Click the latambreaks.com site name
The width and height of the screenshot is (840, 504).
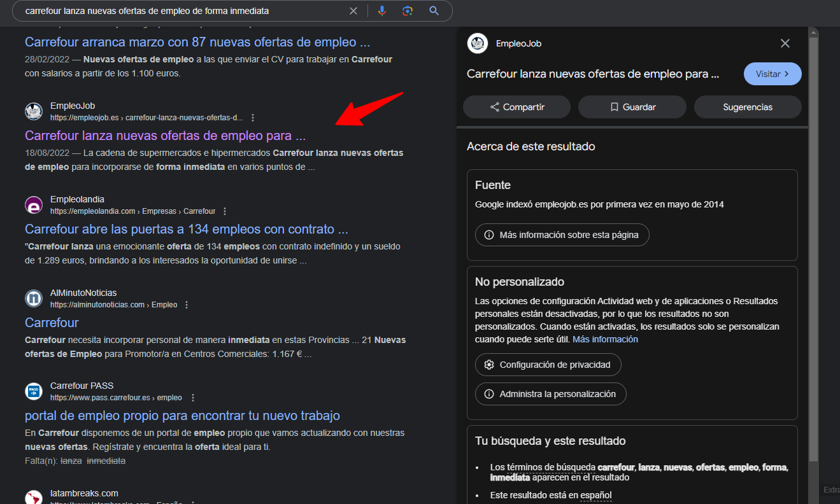(84, 493)
